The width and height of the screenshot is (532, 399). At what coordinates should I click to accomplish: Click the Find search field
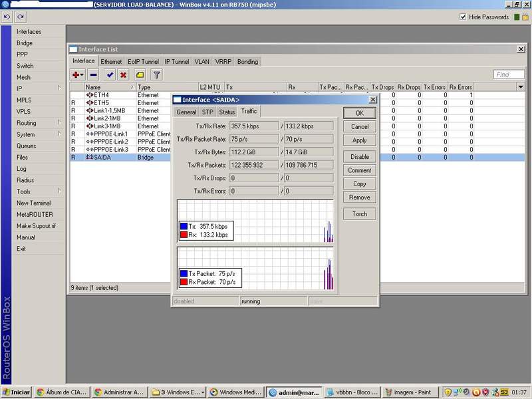pyautogui.click(x=509, y=74)
